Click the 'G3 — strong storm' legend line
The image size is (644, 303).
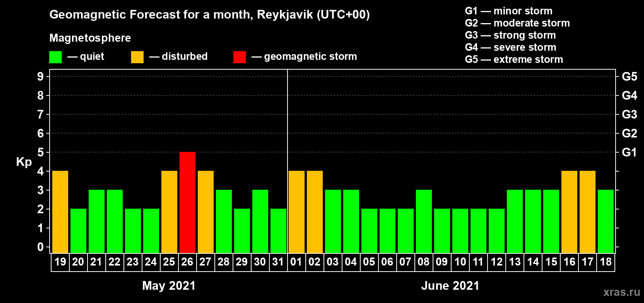tap(510, 35)
